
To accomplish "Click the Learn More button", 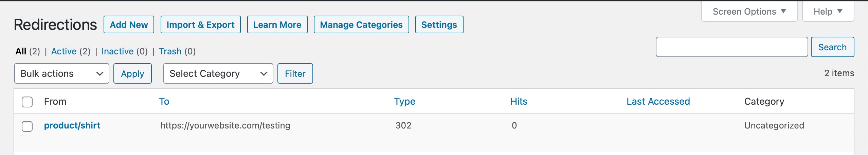I will pyautogui.click(x=277, y=25).
